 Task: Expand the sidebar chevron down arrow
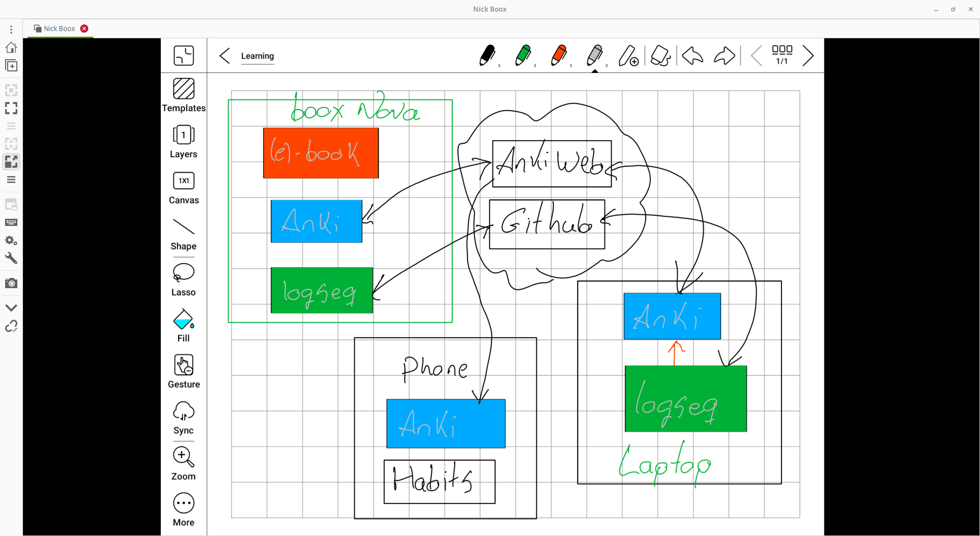point(11,308)
